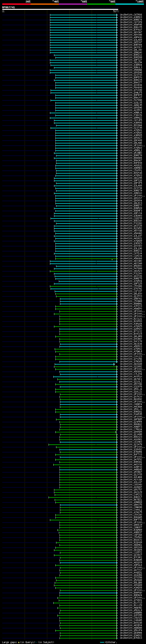Select the UniRef100_Q43726 label
The height and width of the screenshot is (644, 146).
(x=131, y=276)
